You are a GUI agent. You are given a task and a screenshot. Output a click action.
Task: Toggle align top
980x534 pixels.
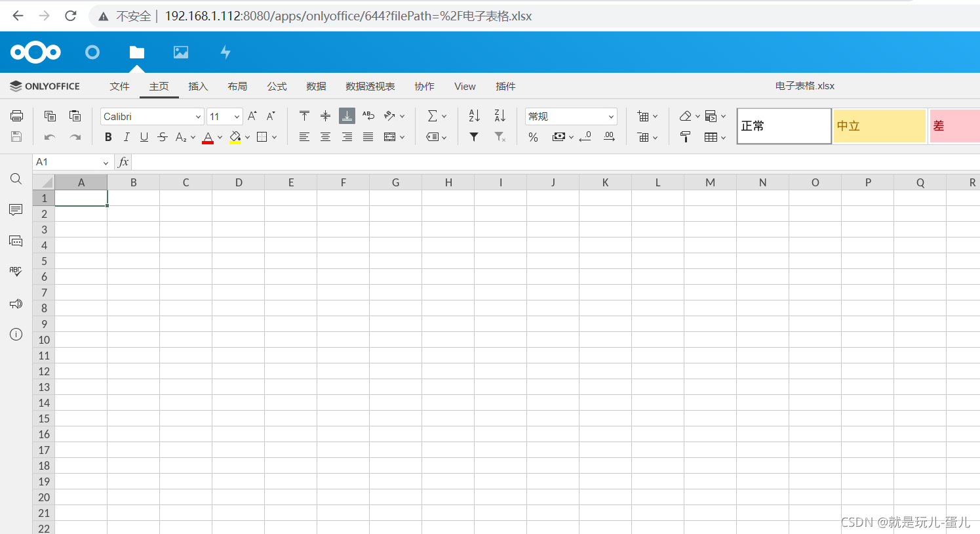pyautogui.click(x=304, y=116)
